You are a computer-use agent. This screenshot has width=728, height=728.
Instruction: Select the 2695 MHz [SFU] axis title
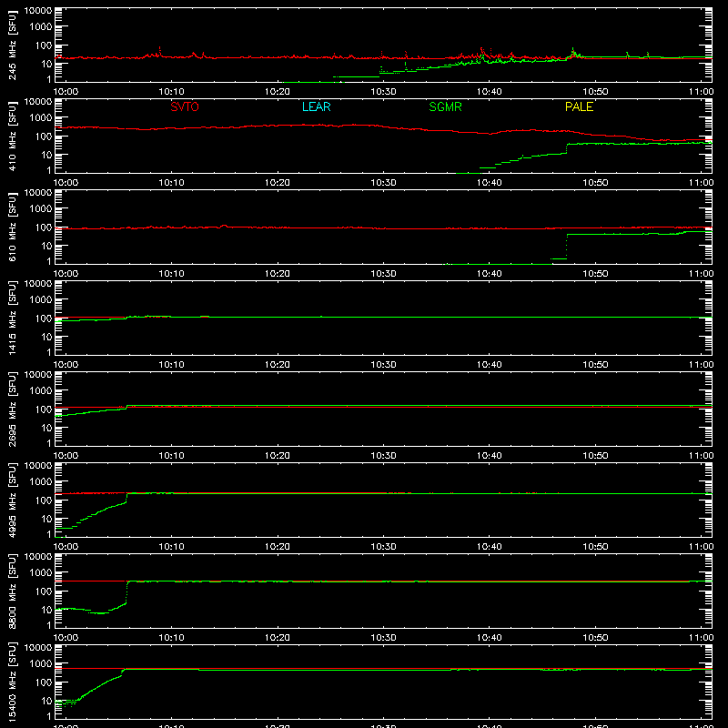point(12,409)
